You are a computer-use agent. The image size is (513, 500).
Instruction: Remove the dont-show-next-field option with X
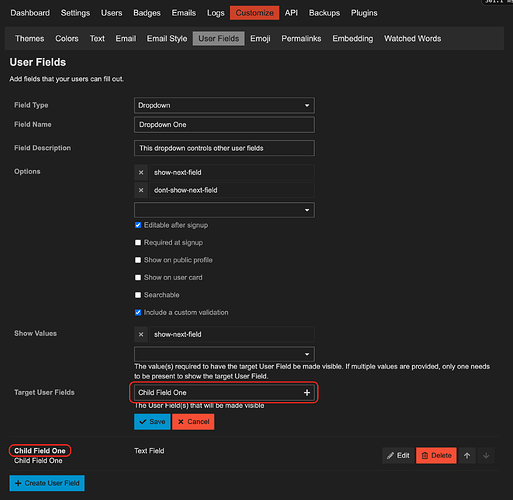(x=141, y=190)
